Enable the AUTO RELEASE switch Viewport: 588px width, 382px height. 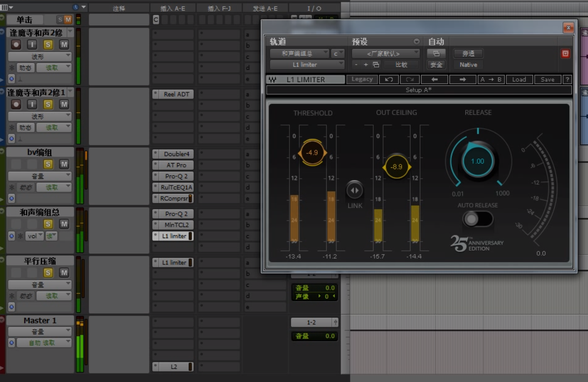click(x=477, y=219)
